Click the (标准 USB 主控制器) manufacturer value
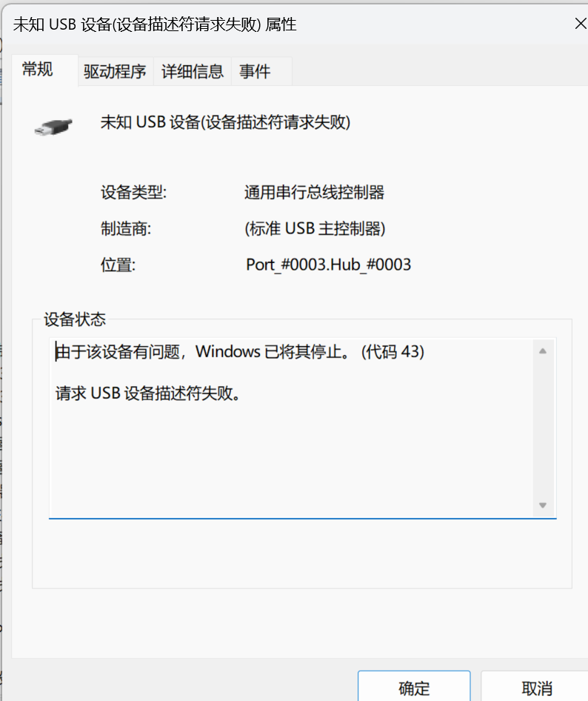 (315, 228)
